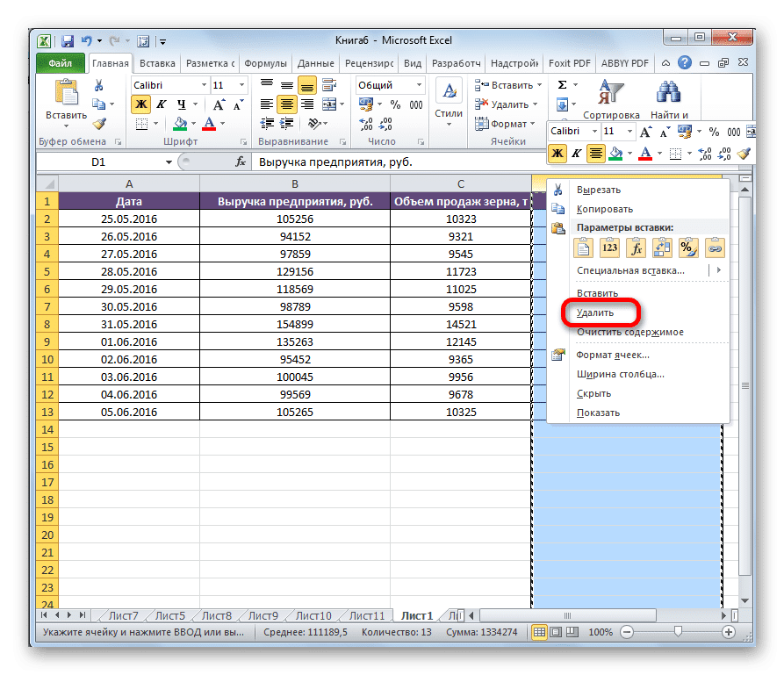Click Decrease Indent icon in ribbon

point(267,124)
